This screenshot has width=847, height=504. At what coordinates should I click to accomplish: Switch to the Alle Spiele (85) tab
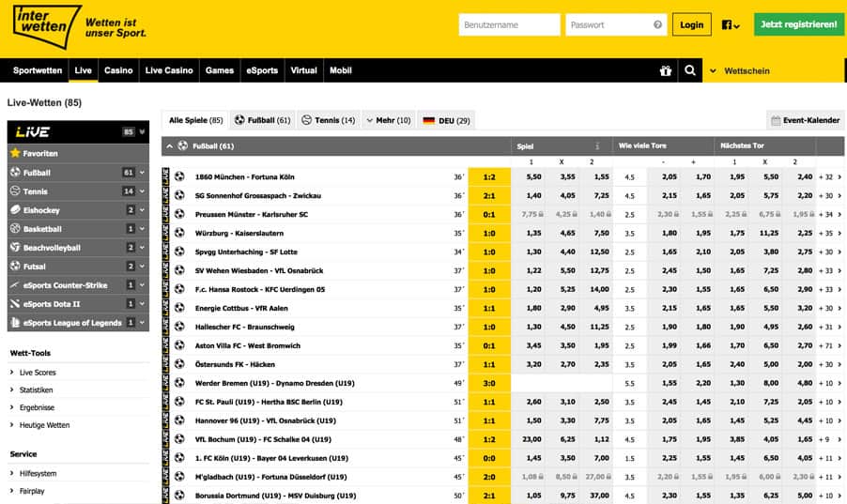pos(195,120)
